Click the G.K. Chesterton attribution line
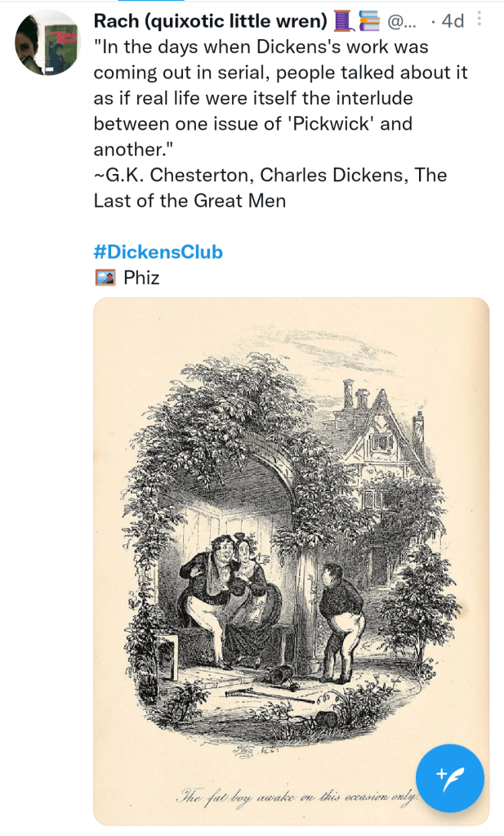The height and width of the screenshot is (836, 504). (x=270, y=186)
